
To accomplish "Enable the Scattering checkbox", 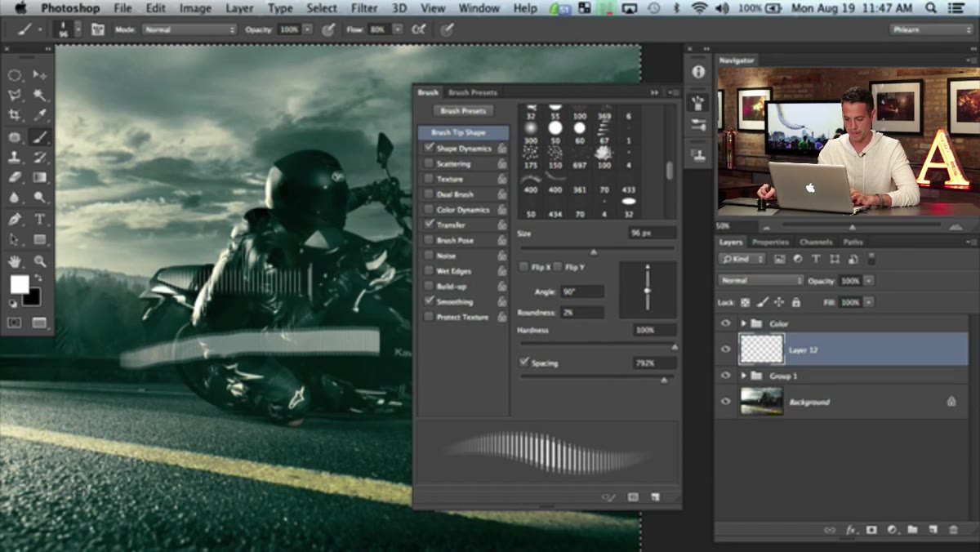I will tap(429, 163).
